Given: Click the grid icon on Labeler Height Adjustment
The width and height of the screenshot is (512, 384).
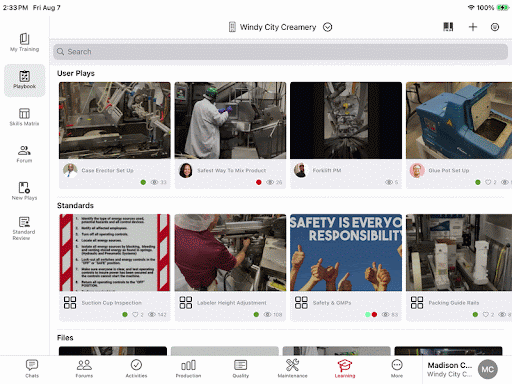Looking at the screenshot, I should pos(186,303).
